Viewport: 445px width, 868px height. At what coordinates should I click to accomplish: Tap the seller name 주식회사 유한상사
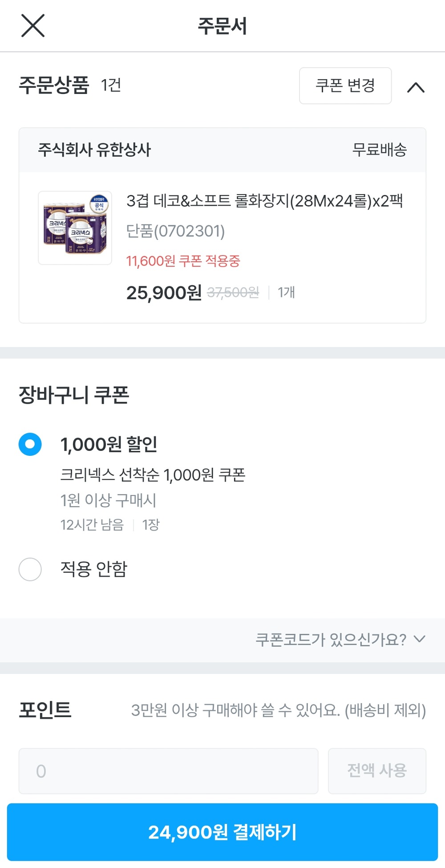point(94,150)
